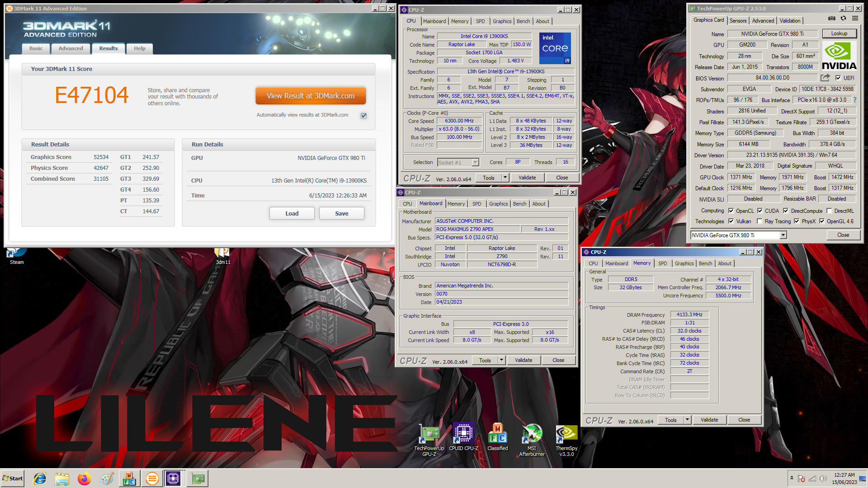Click the GPU-Z green card taskbar icon

[198, 479]
